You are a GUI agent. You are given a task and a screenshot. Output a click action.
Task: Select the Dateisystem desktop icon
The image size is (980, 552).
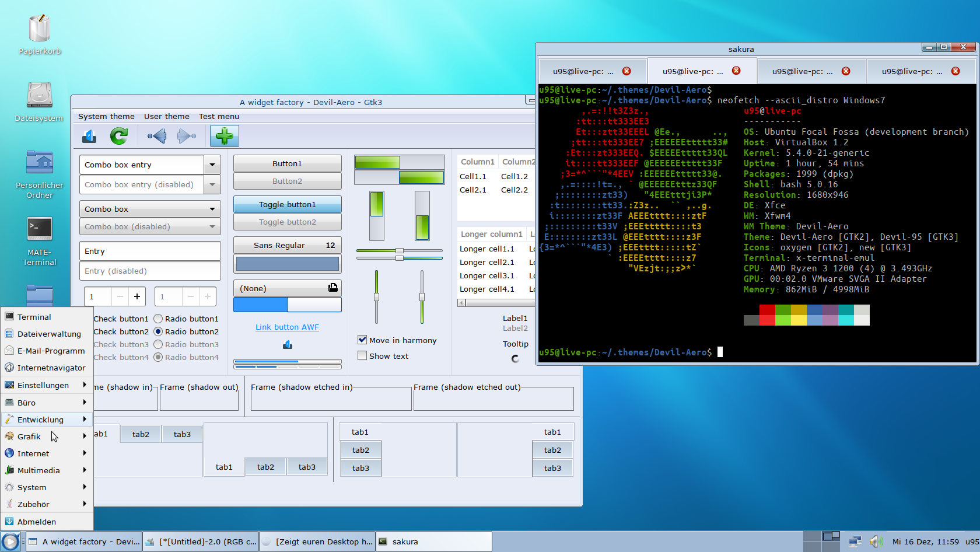click(x=39, y=102)
